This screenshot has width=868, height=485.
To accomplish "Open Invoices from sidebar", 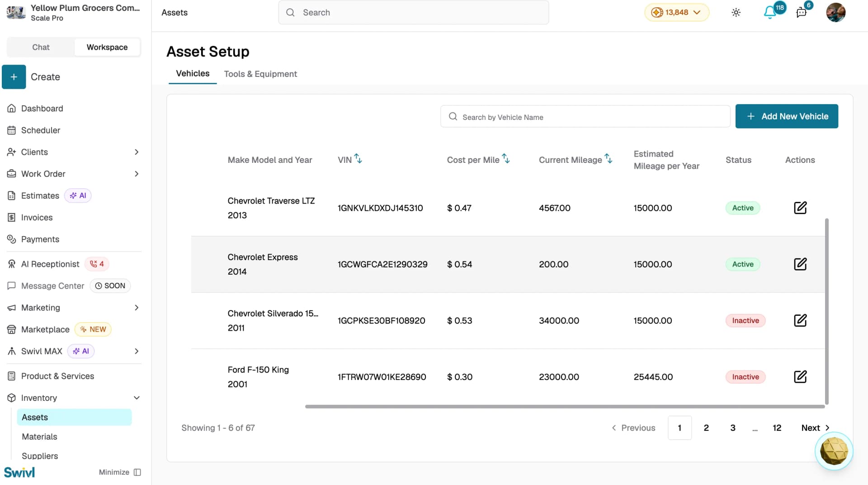I will [37, 217].
